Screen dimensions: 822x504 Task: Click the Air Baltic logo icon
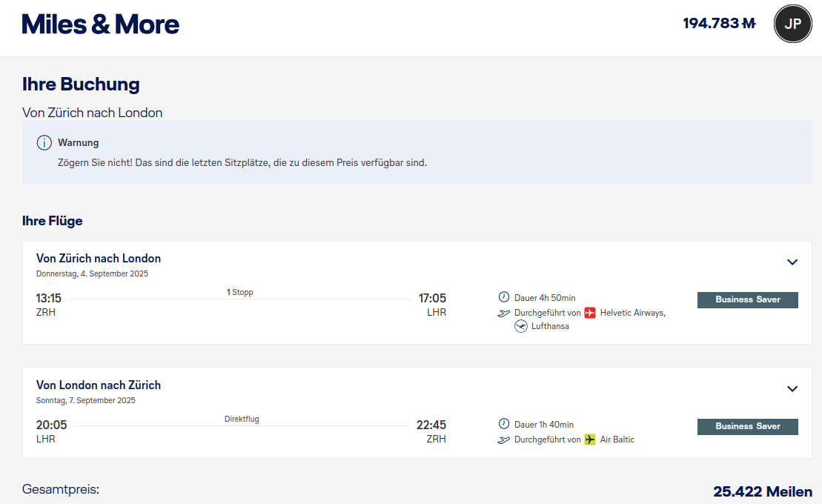tap(590, 440)
